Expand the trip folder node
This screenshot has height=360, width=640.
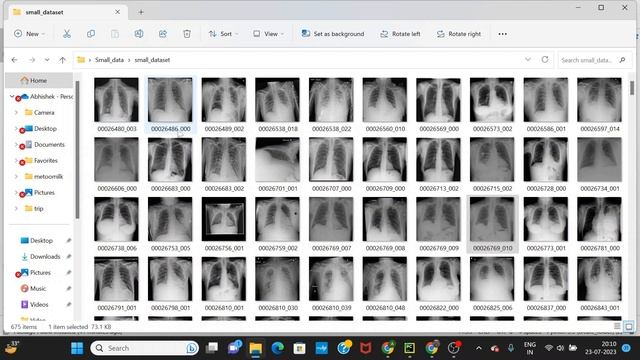[16, 209]
